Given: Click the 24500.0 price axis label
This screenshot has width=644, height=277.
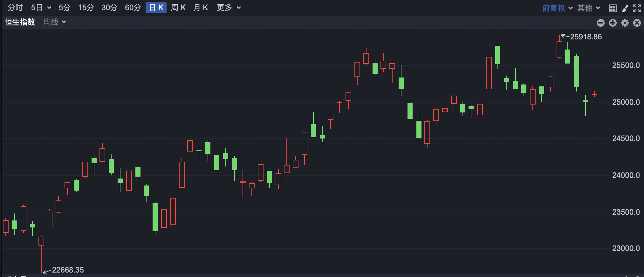Looking at the screenshot, I should [626, 138].
